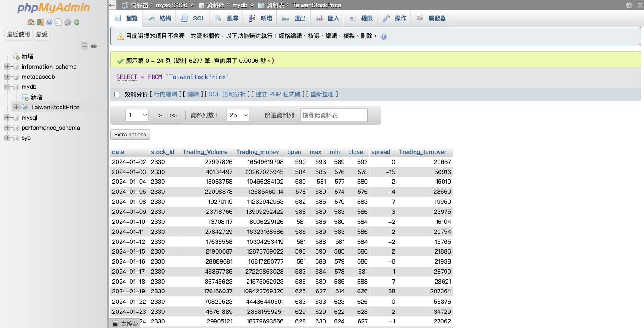Image resolution: width=644 pixels, height=328 pixels.
Task: Click the log out door icon
Action: pos(40,22)
